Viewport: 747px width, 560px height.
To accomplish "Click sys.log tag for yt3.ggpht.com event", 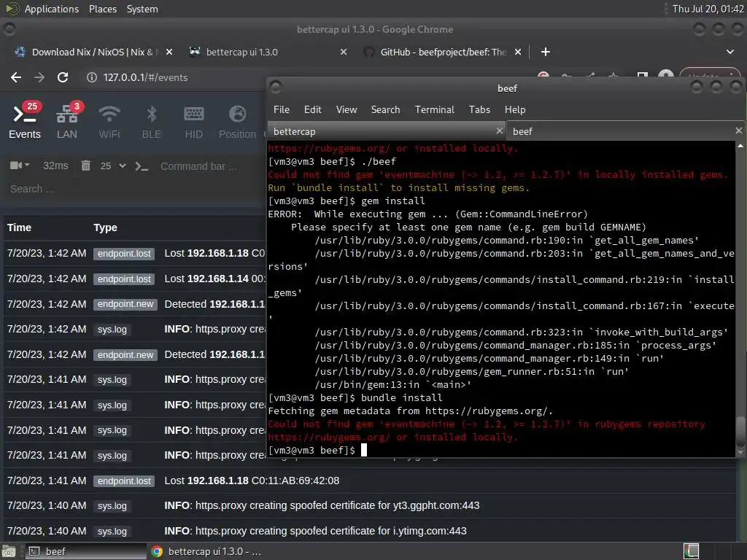I will [112, 506].
